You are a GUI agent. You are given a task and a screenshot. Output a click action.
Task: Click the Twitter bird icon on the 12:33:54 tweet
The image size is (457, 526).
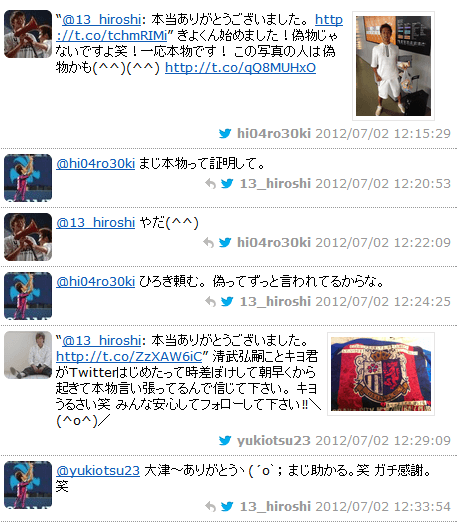click(x=227, y=506)
